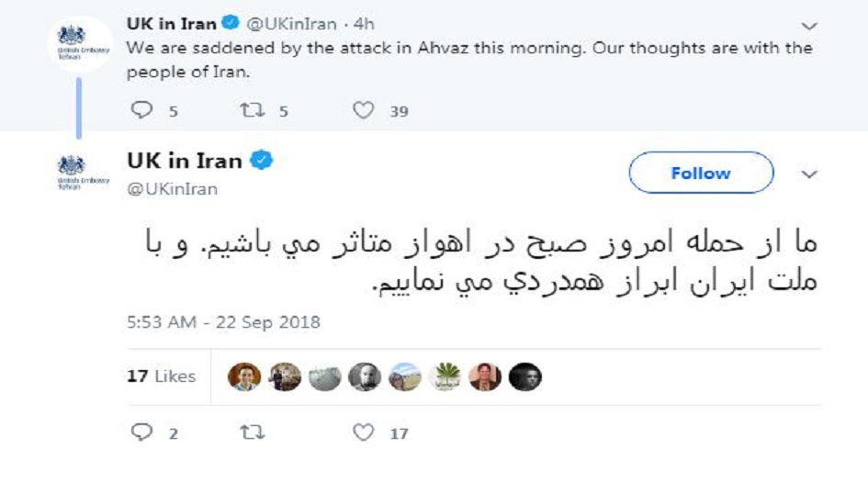Open the 17 Likes list
Screen dimensions: 868x482
[x=162, y=376]
